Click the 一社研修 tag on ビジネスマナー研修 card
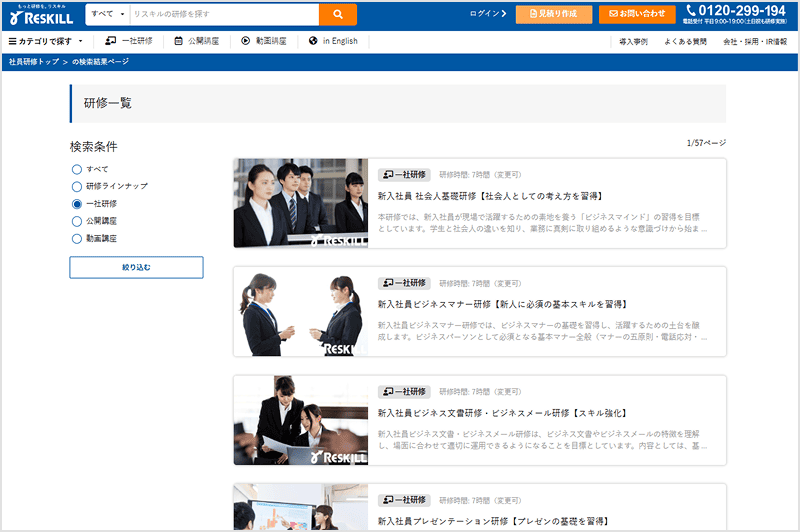Screen dimensions: 800x532 pyautogui.click(x=404, y=283)
